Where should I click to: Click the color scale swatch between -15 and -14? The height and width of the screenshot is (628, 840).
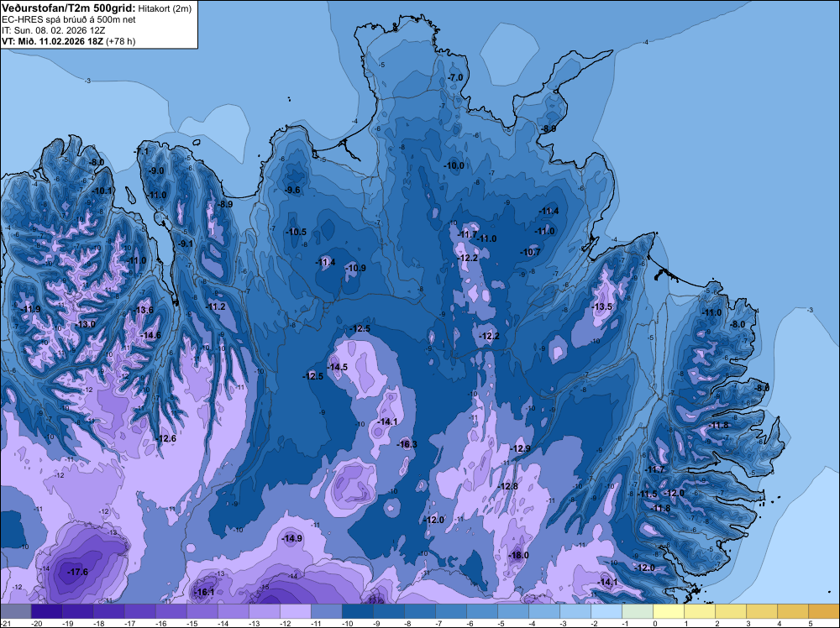(x=202, y=611)
